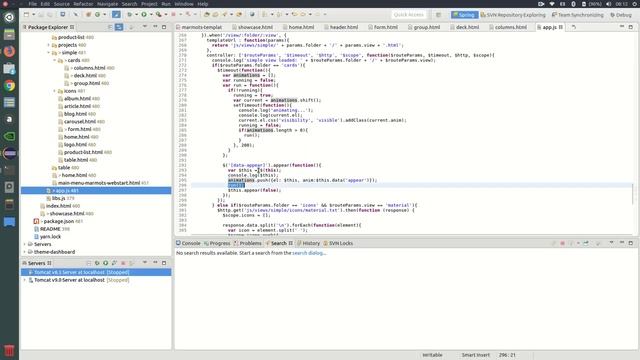Close the app.js editor tab
This screenshot has height=360, width=640.
tap(561, 27)
